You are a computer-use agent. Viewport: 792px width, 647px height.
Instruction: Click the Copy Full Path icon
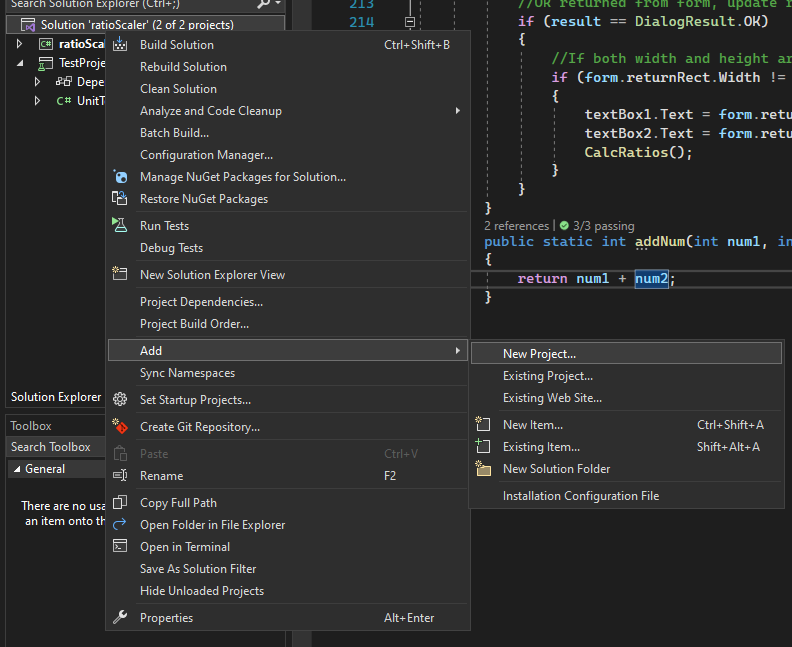[x=120, y=503]
